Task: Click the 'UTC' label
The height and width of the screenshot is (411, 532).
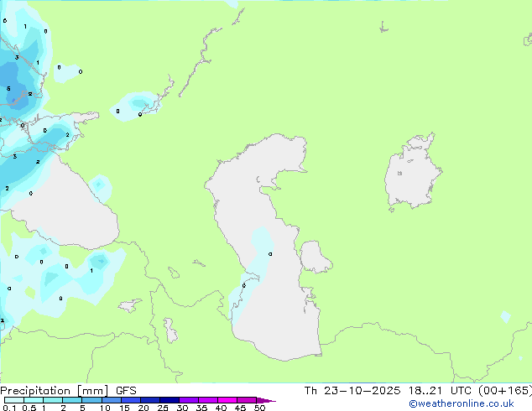Action: (x=461, y=391)
